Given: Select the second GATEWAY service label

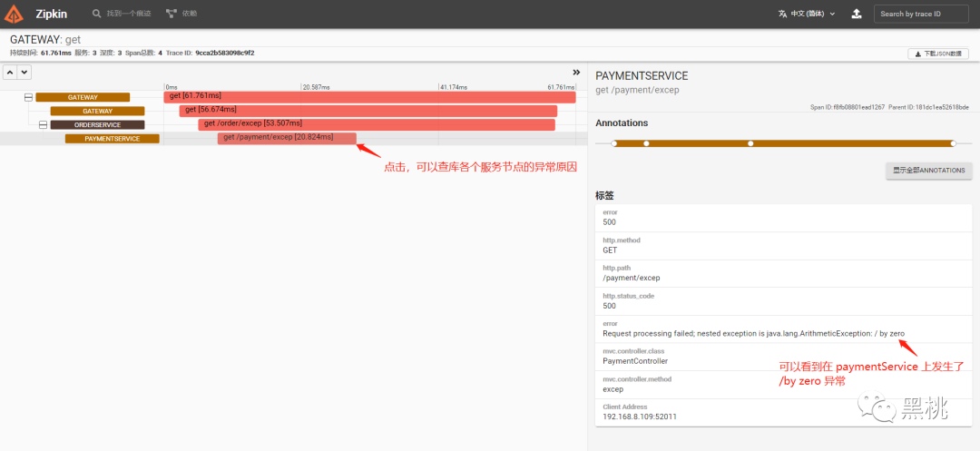Looking at the screenshot, I should pos(97,112).
